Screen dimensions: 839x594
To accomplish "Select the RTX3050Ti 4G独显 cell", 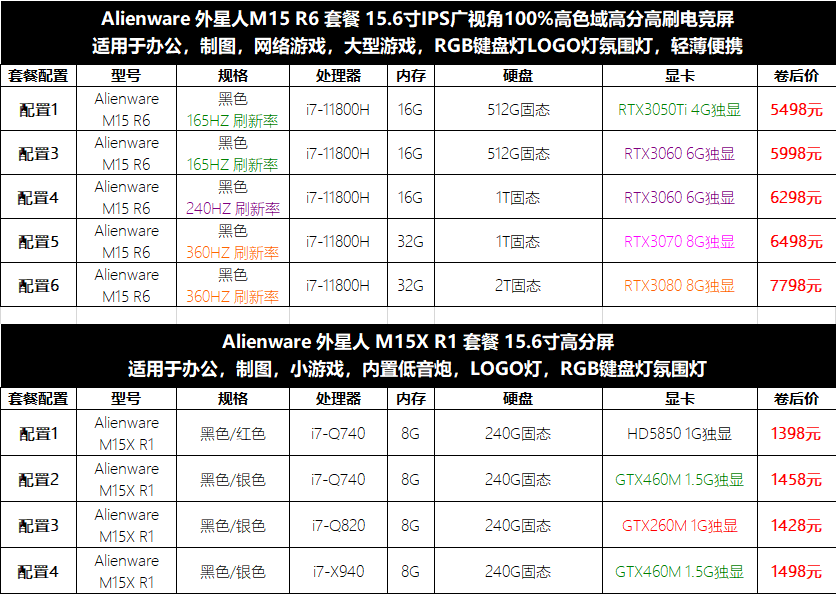I will pos(680,110).
